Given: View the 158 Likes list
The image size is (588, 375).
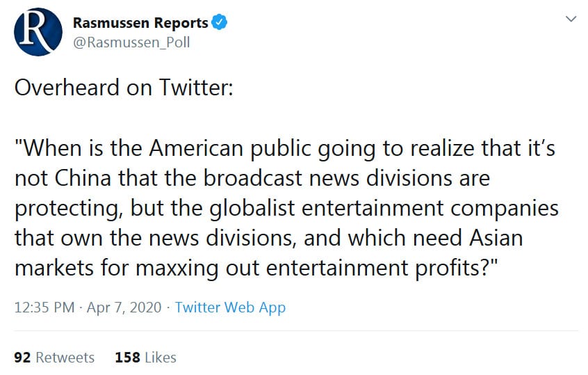Looking at the screenshot, I should click(x=145, y=358).
